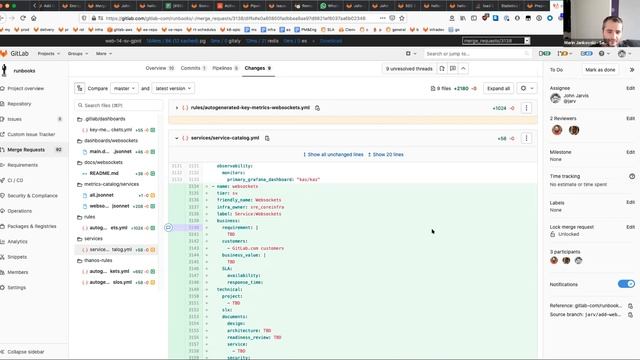640x360 pixels.
Task: Click the first reviewer avatar
Action: pyautogui.click(x=557, y=130)
